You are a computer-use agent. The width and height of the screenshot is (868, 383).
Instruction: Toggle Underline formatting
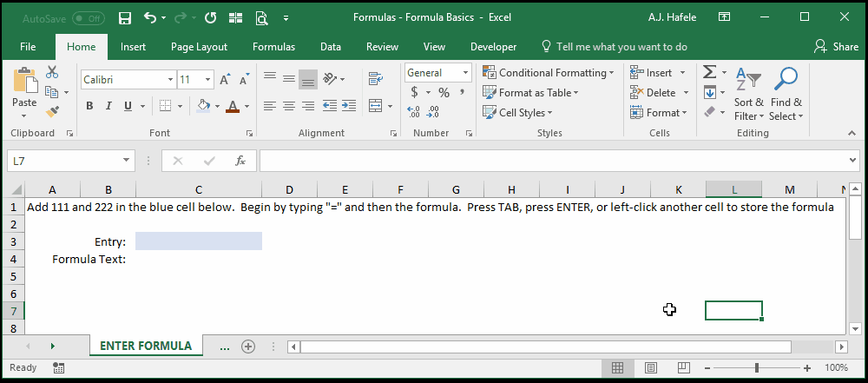click(x=128, y=106)
